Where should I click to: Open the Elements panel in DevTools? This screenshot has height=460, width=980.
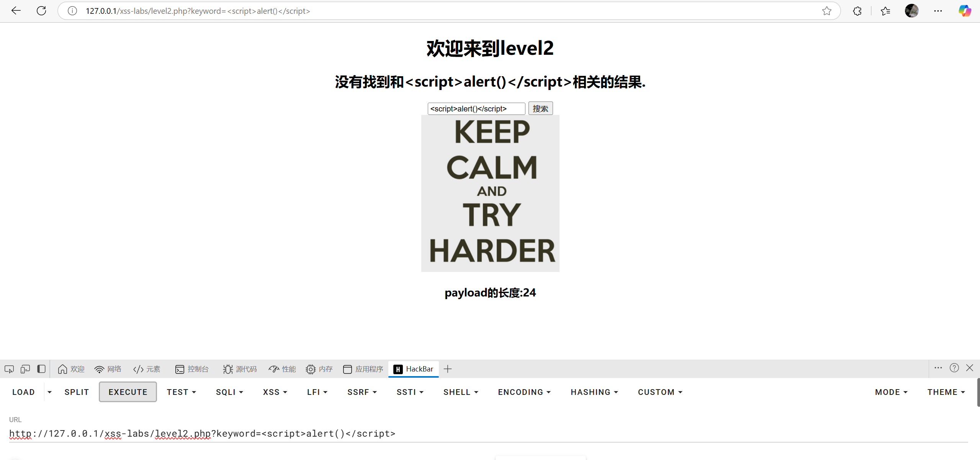coord(147,369)
